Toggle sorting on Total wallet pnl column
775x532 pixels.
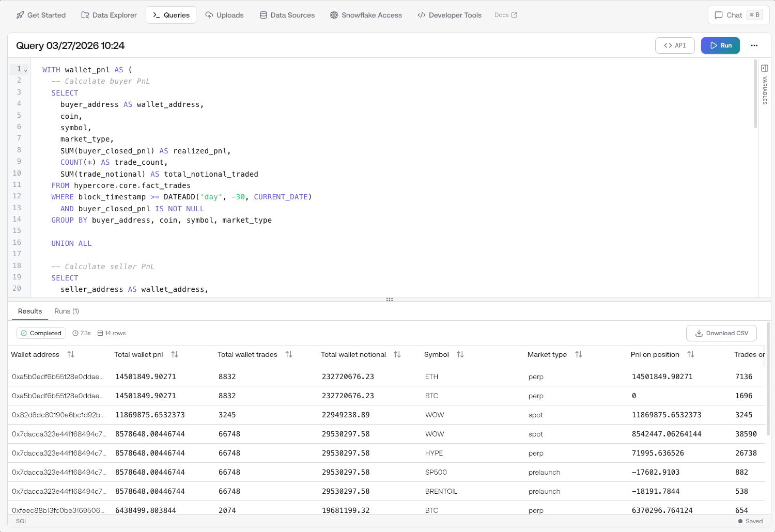[175, 354]
